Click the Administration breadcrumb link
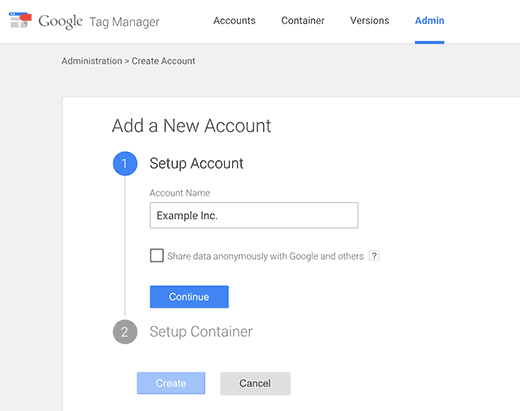The height and width of the screenshot is (411, 520). point(92,61)
